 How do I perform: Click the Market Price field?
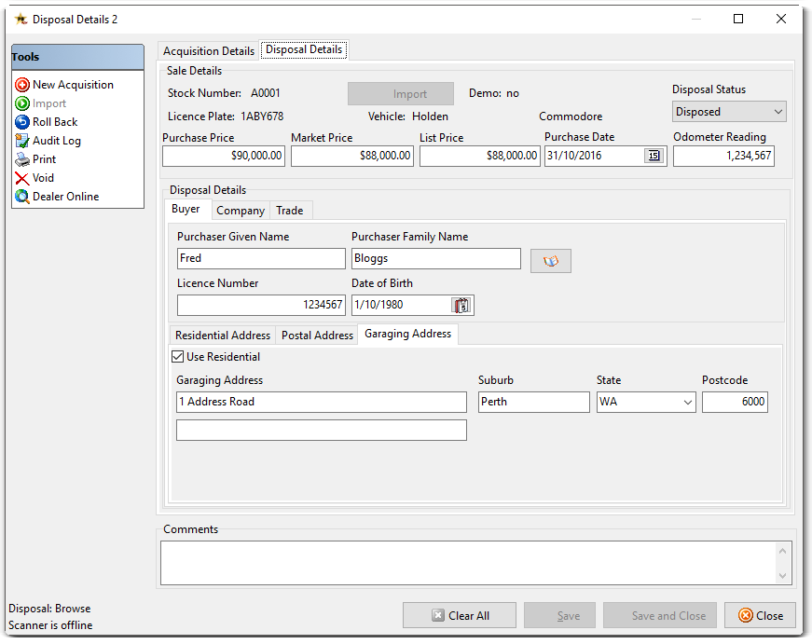[352, 156]
